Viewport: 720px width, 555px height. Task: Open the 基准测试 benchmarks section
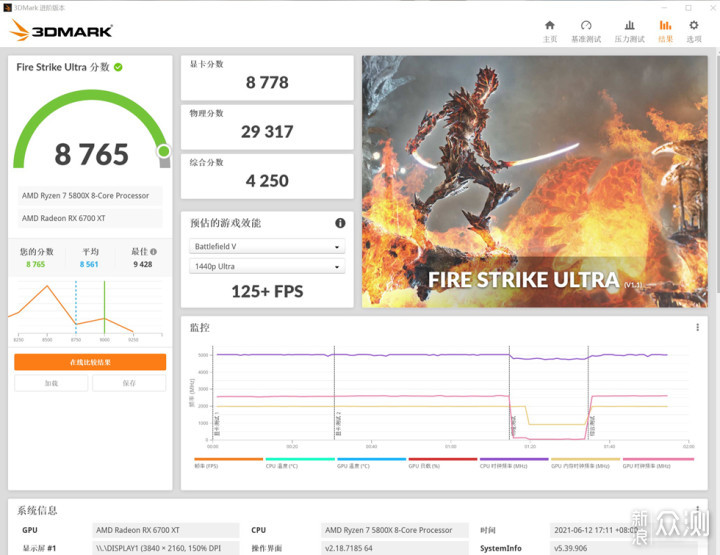click(x=586, y=31)
